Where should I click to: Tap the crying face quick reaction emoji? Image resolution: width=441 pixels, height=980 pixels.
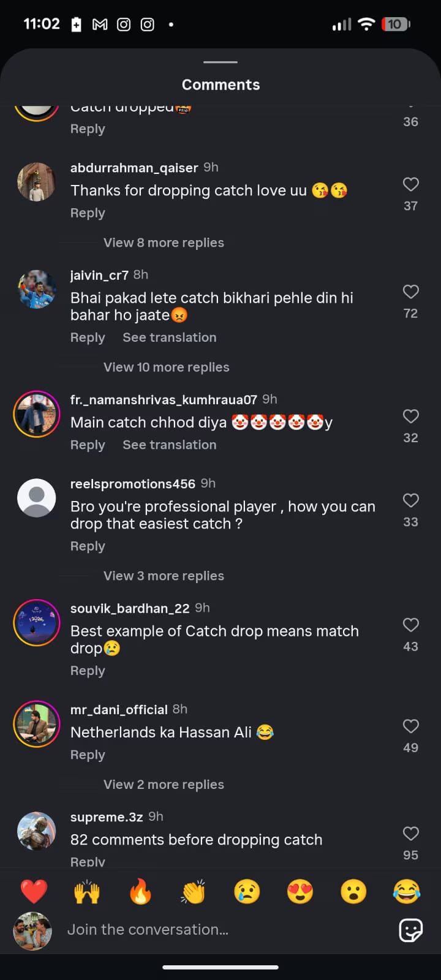click(246, 892)
